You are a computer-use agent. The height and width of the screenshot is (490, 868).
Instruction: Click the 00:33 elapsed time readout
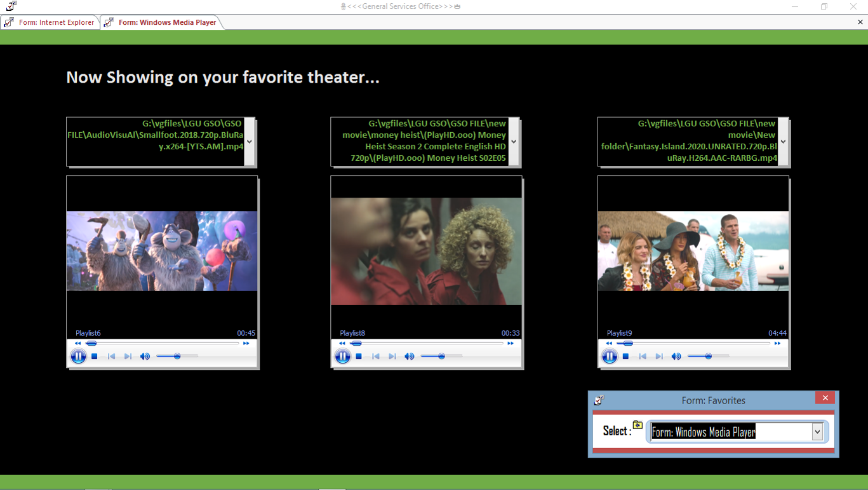click(511, 333)
